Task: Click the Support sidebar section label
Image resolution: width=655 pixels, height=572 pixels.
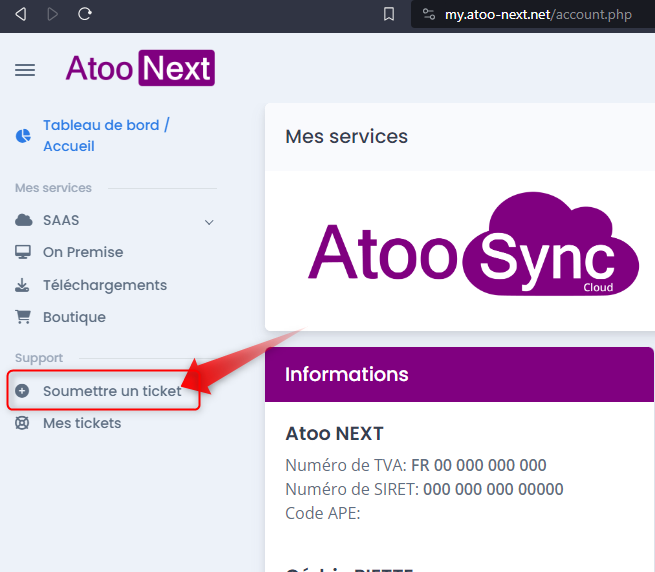Action: (x=39, y=358)
